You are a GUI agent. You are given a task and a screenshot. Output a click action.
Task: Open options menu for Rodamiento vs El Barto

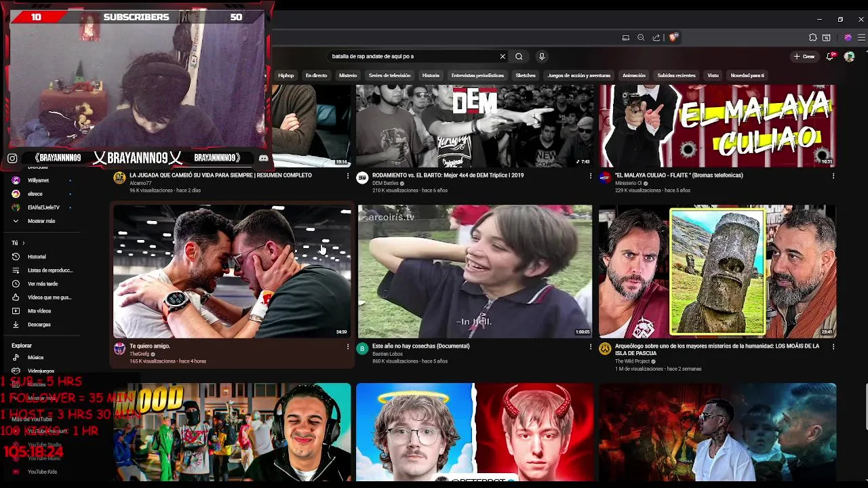[591, 176]
